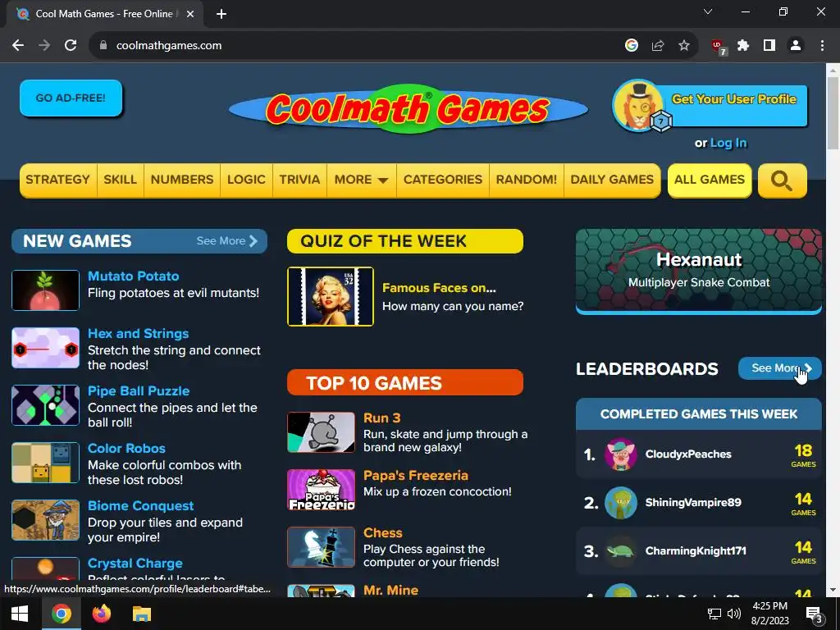
Task: Open the Mr. Mine game link
Action: click(x=390, y=591)
